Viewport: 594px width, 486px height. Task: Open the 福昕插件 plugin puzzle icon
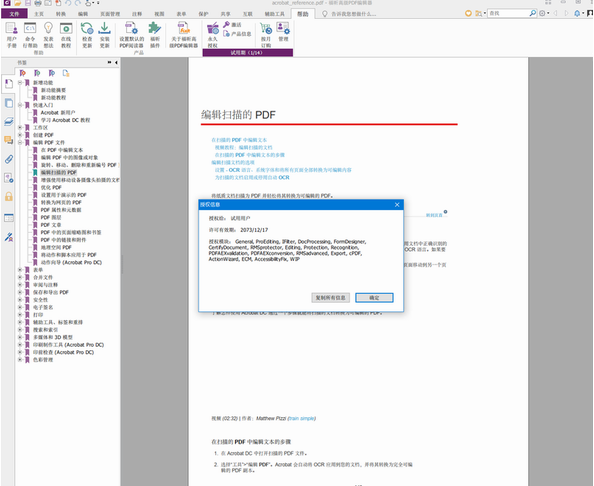click(155, 35)
